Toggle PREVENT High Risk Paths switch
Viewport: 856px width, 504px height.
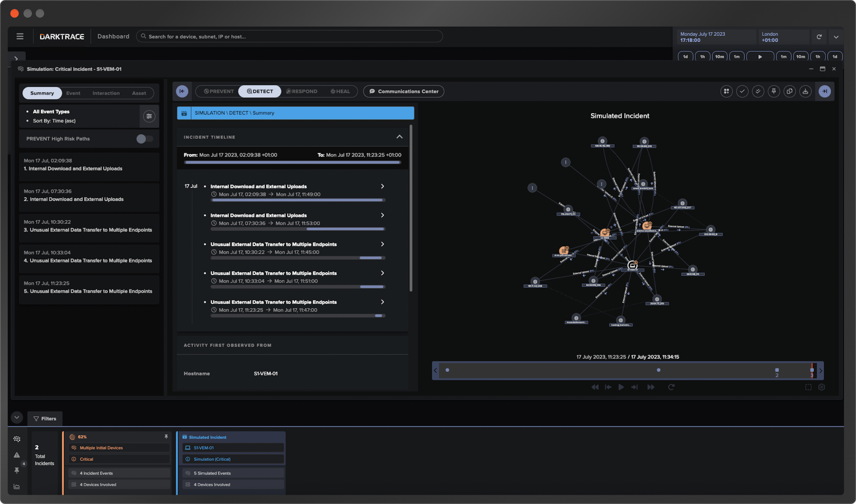pos(144,139)
